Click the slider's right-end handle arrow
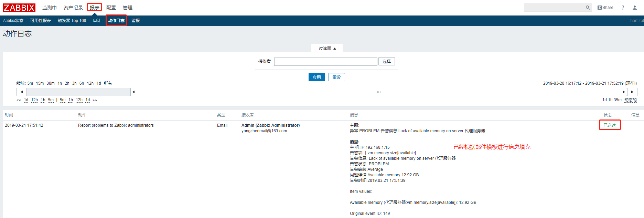Viewport: 644px width, 218px height. click(x=624, y=92)
